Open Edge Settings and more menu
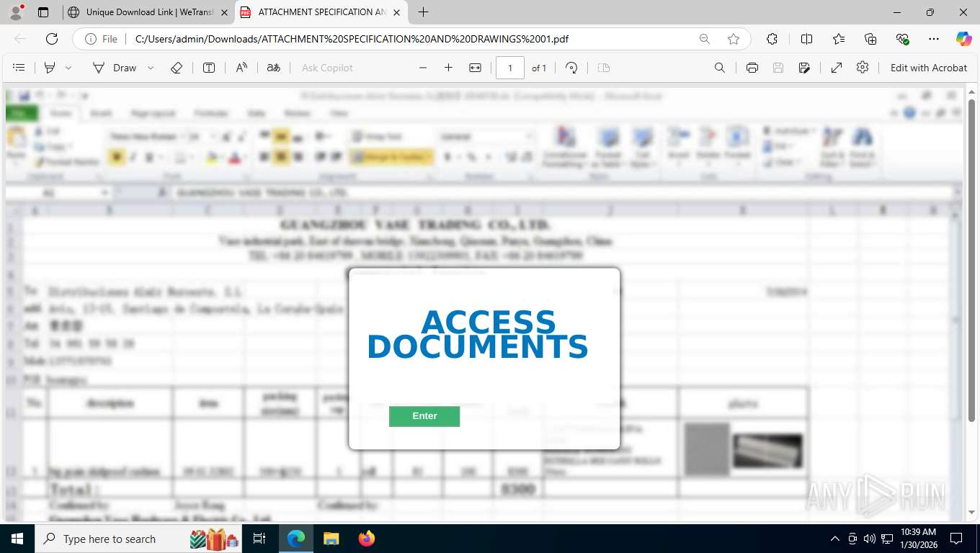The width and height of the screenshot is (980, 553). (x=934, y=39)
